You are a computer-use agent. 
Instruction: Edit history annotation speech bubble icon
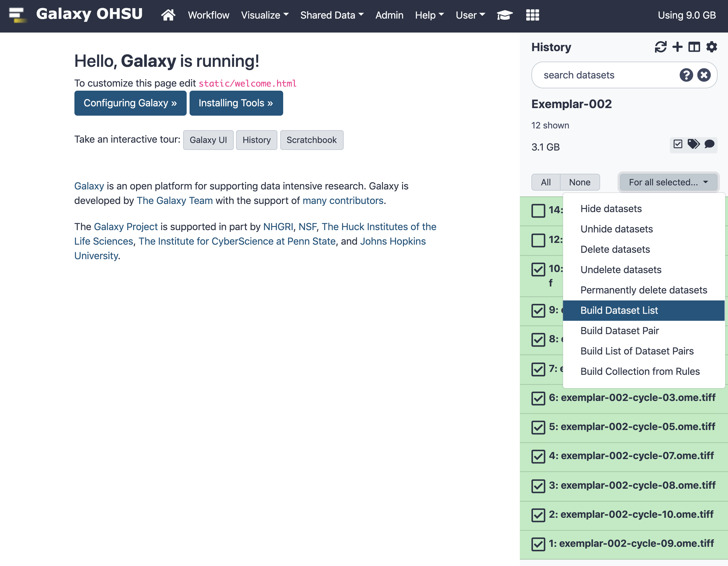coord(709,144)
